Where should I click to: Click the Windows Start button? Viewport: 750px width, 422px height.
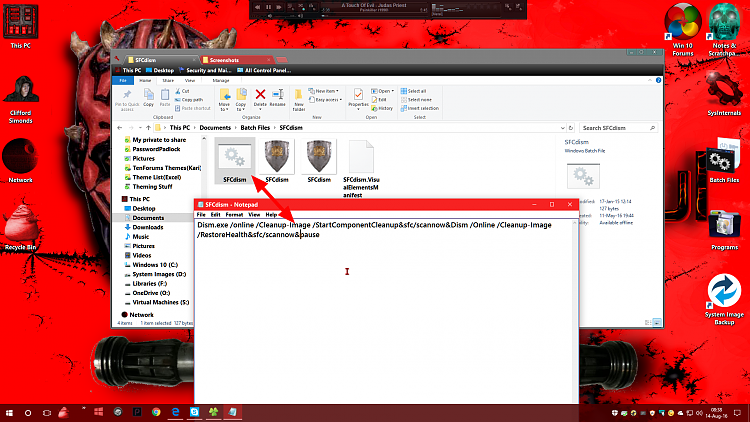9,412
